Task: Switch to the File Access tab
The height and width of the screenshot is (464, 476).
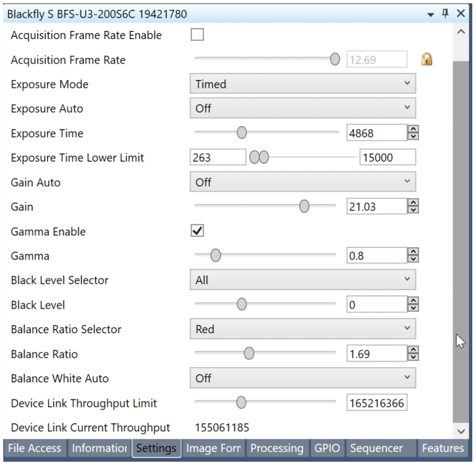Action: [35, 448]
